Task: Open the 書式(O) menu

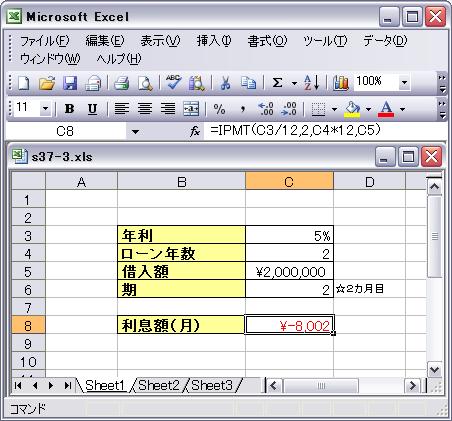Action: click(267, 41)
